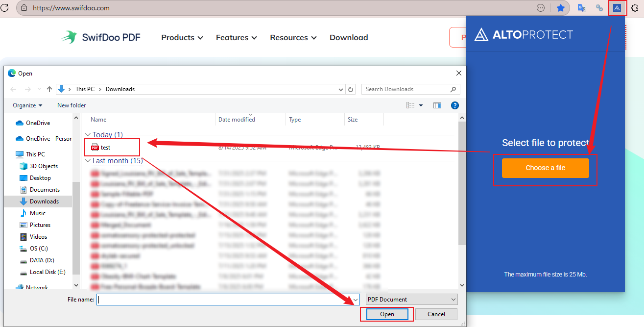Open the Download page link
Image resolution: width=644 pixels, height=327 pixels.
(349, 37)
